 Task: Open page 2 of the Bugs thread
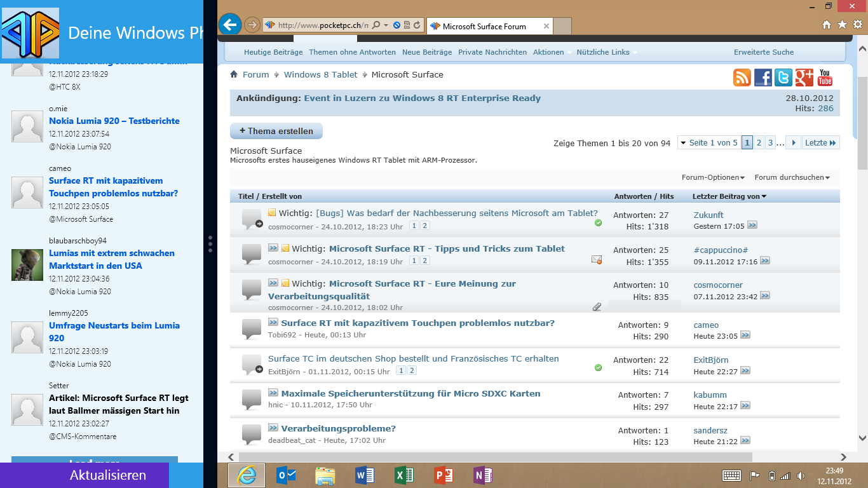click(x=426, y=226)
